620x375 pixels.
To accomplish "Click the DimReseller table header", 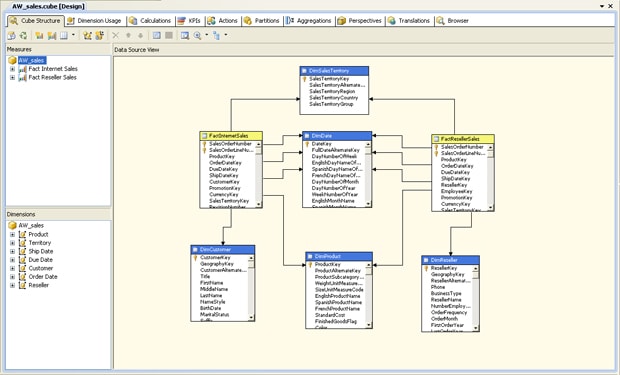I will pos(450,260).
